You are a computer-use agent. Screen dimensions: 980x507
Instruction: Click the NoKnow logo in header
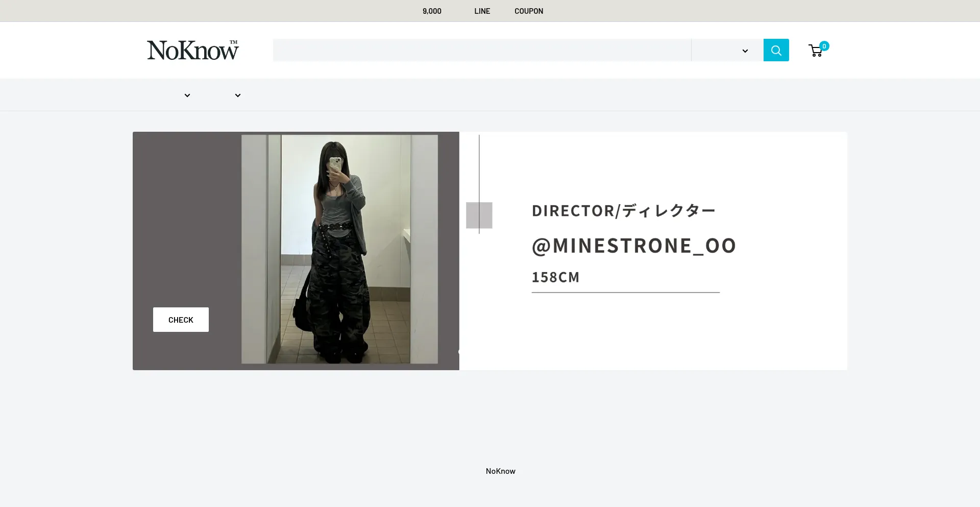pyautogui.click(x=193, y=50)
